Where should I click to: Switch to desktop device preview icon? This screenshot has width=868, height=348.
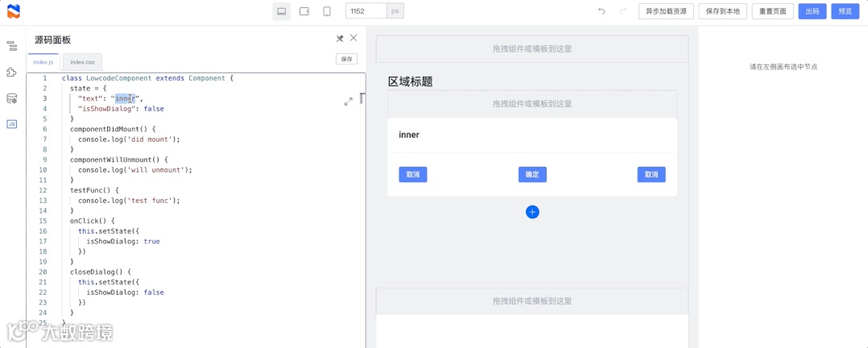(281, 11)
